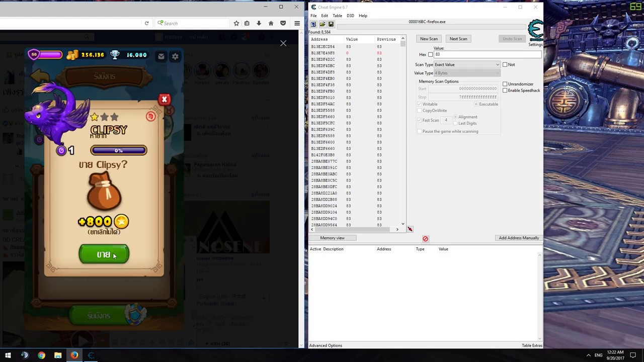Open the Firefox downloads arrow icon
Viewport: 644px width, 362px height.
(259, 23)
